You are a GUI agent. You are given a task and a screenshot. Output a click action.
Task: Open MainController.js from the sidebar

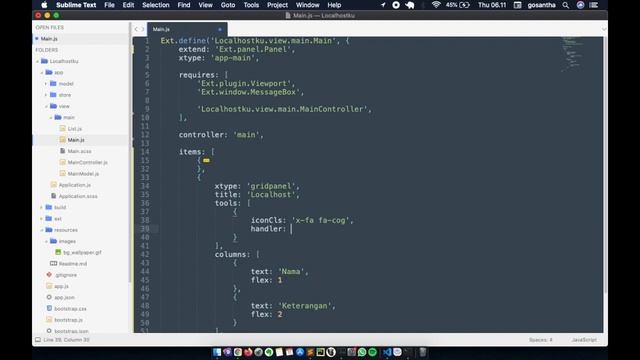(87, 162)
